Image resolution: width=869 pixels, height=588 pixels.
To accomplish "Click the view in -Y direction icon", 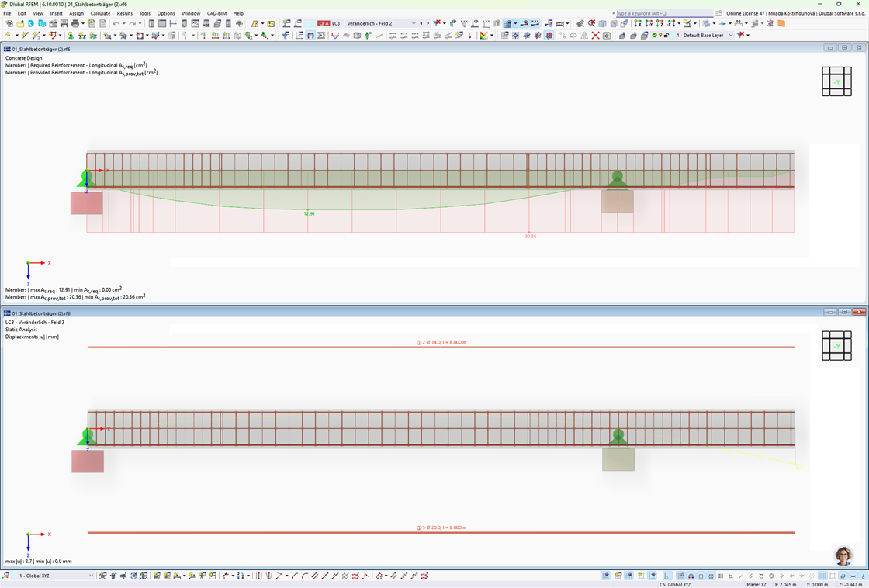I will click(649, 23).
